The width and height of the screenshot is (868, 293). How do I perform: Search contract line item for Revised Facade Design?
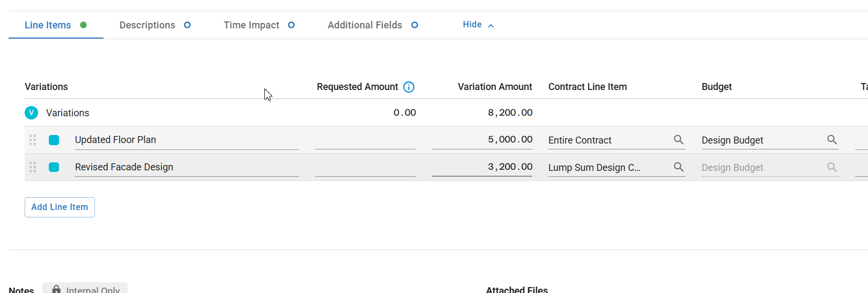(678, 167)
